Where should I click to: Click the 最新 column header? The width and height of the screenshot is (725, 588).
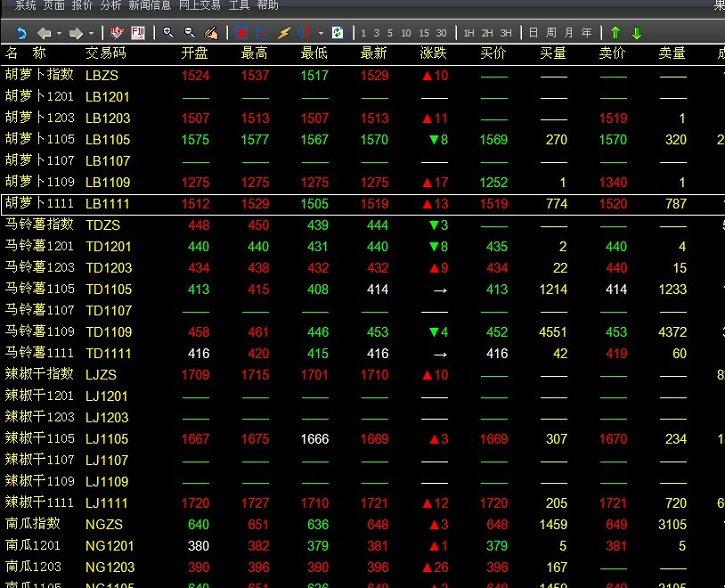[x=374, y=52]
